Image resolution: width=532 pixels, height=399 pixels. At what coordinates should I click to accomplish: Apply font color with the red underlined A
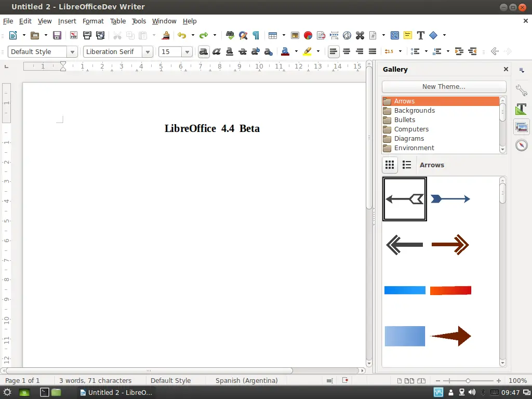click(285, 51)
